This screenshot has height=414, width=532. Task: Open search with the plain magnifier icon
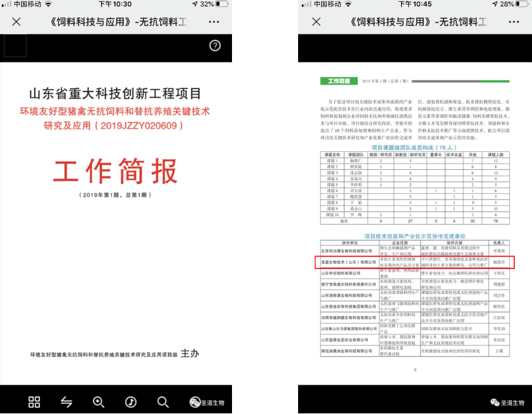(x=163, y=401)
